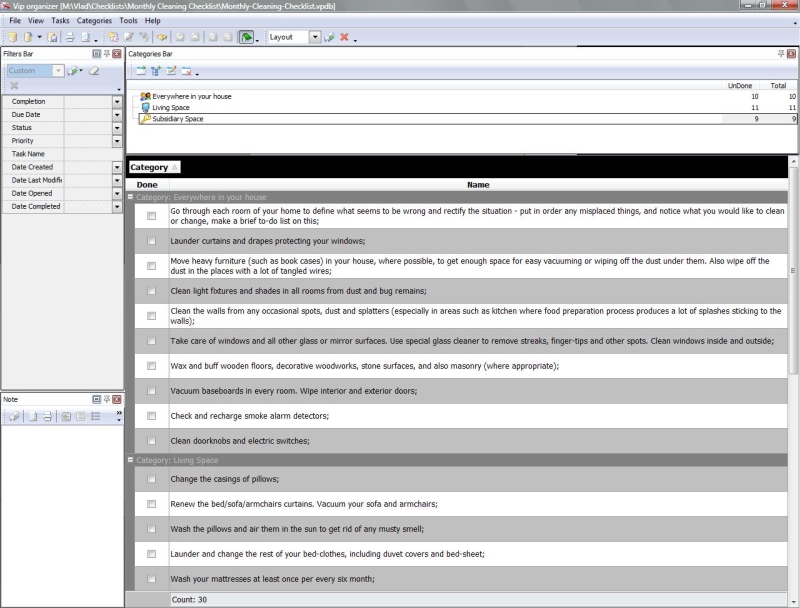Expand the Priority filter dropdown
The height and width of the screenshot is (608, 800).
tap(117, 141)
